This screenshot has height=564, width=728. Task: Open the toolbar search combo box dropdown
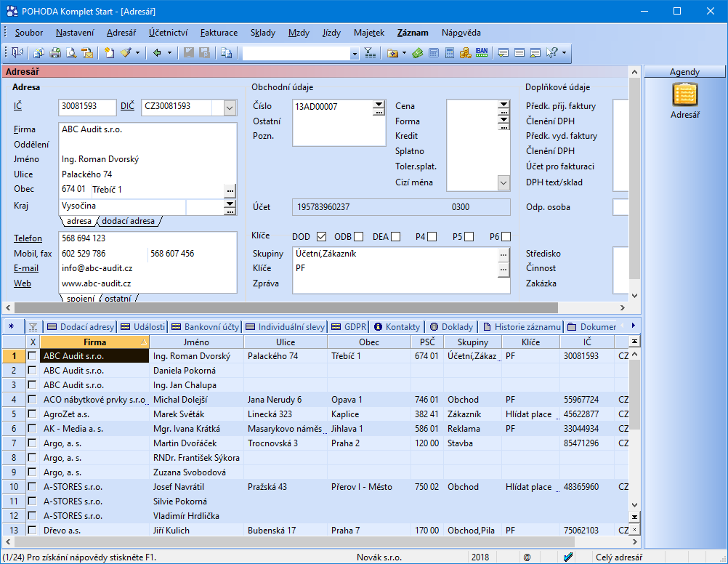point(355,54)
